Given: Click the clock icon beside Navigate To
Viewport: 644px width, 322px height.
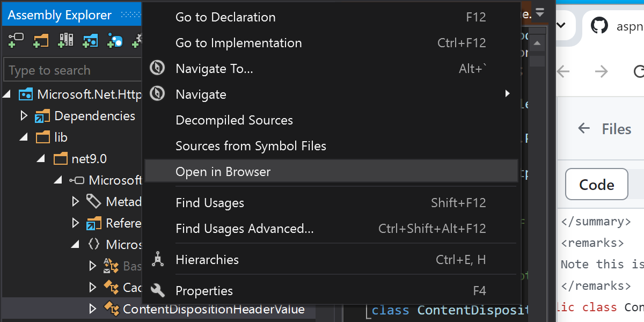Looking at the screenshot, I should click(x=157, y=68).
